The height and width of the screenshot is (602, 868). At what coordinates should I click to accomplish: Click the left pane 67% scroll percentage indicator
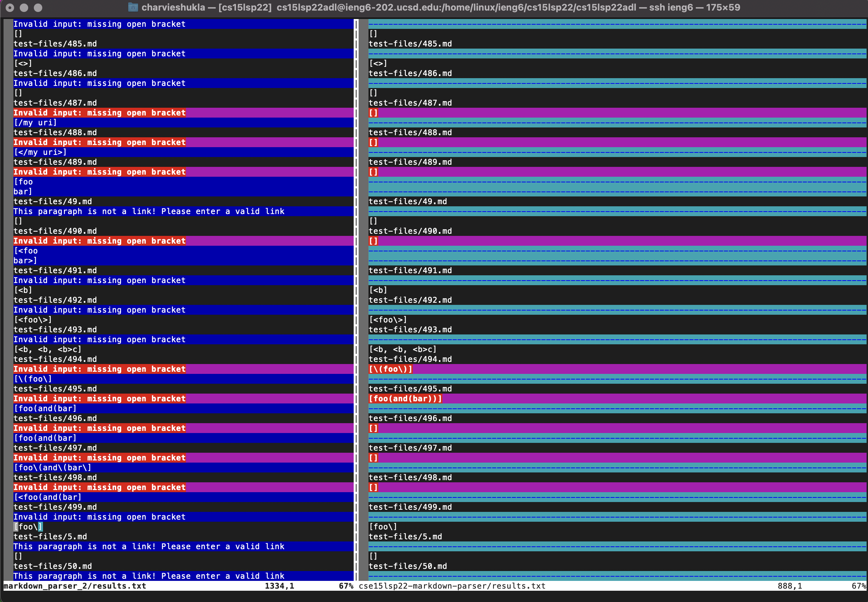click(346, 586)
